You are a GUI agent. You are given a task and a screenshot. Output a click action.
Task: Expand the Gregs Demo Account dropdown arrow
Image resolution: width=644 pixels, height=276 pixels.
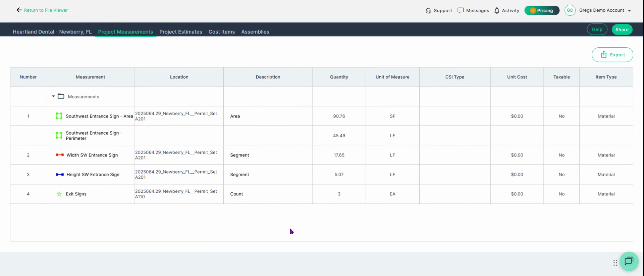coord(629,11)
